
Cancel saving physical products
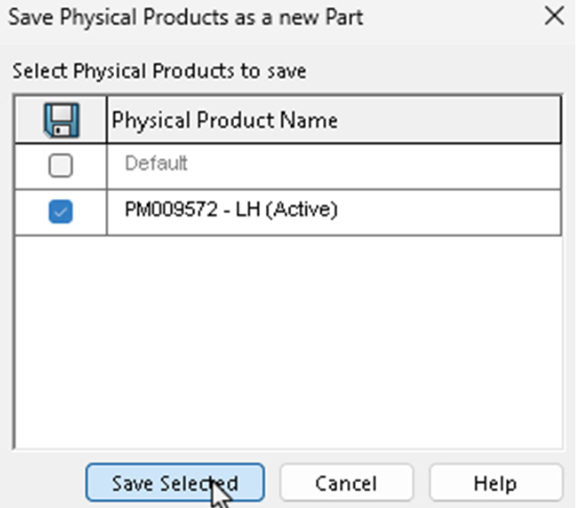(346, 483)
